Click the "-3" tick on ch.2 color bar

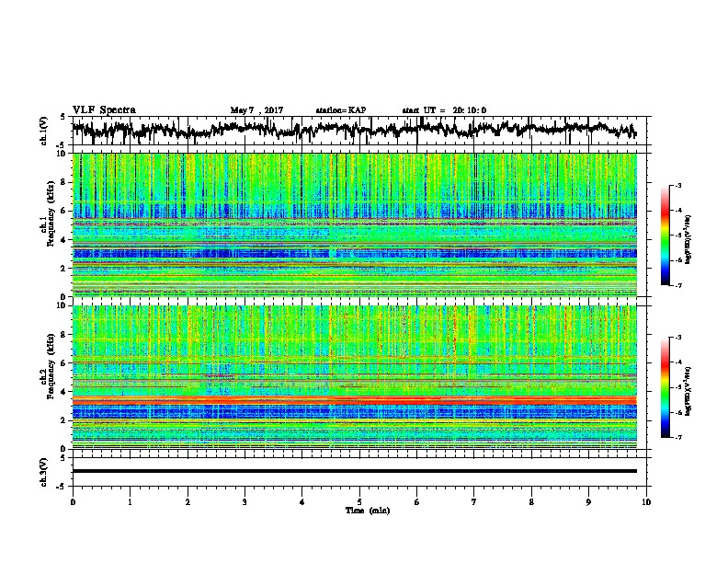pyautogui.click(x=677, y=338)
